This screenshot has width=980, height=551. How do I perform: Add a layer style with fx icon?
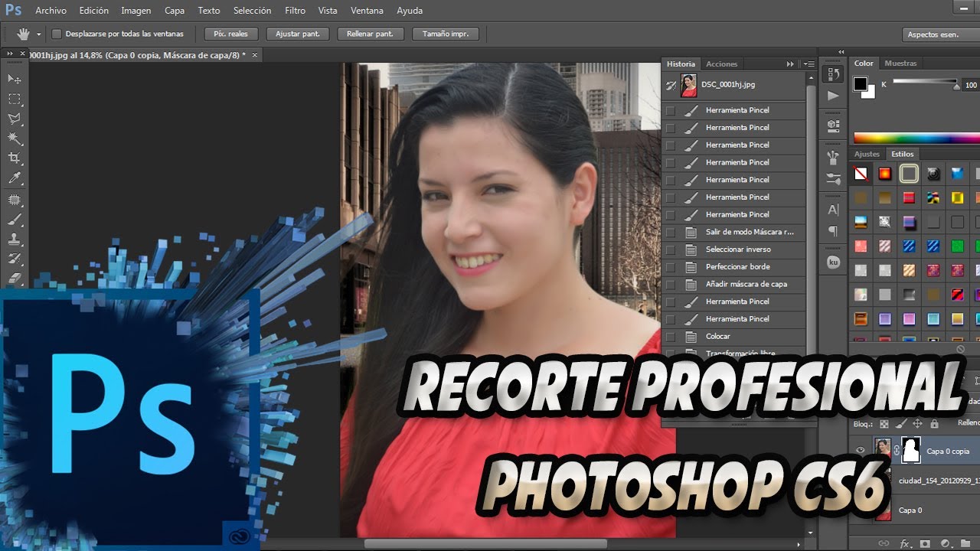(x=905, y=543)
